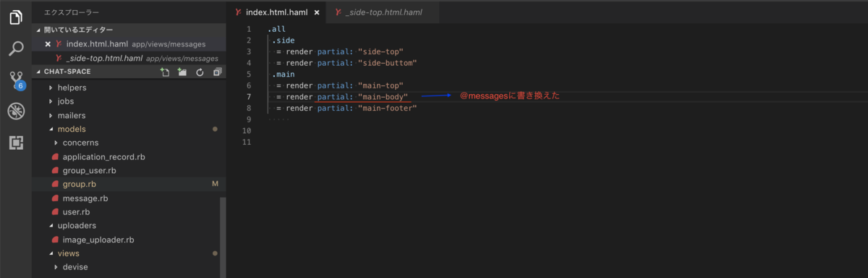
Task: Click line number 11 in the gutter
Action: (x=247, y=142)
